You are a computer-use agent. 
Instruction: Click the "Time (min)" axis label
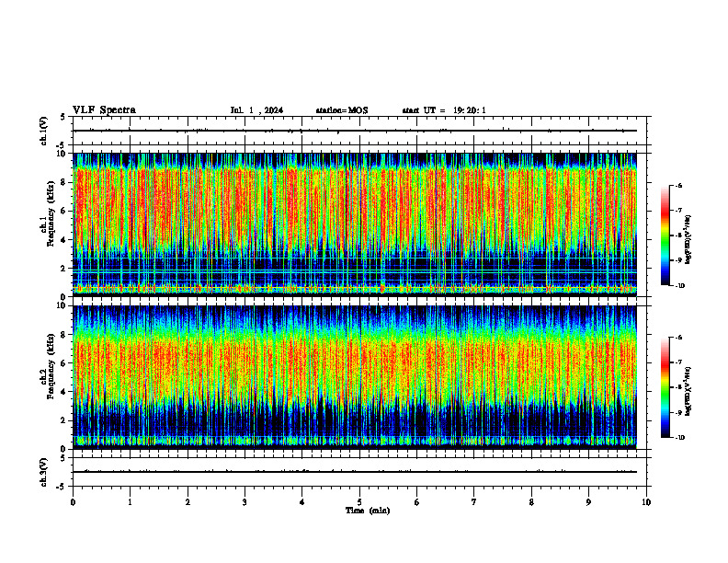tap(368, 511)
